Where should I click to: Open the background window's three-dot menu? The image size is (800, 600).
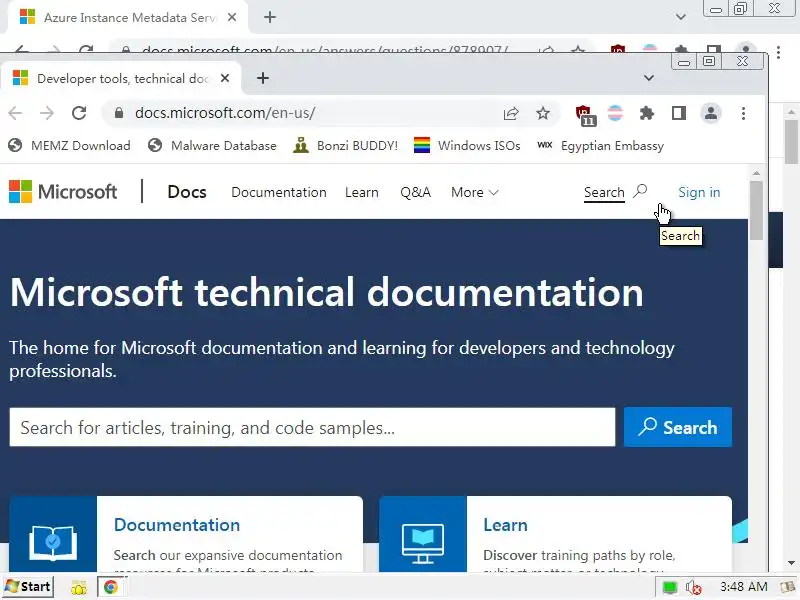[x=779, y=52]
